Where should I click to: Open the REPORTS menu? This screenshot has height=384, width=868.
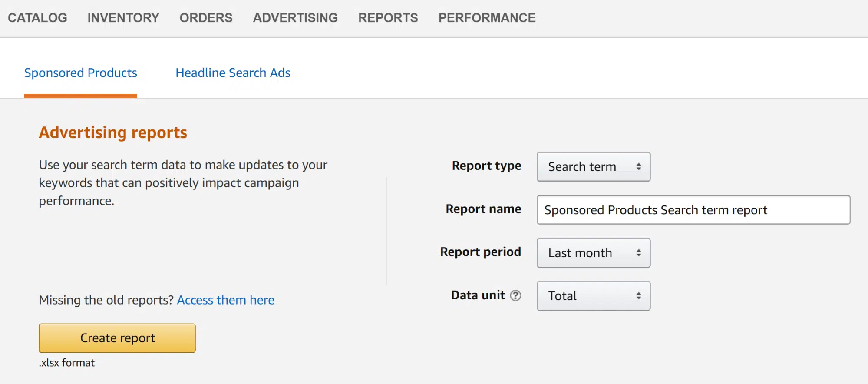click(x=388, y=18)
